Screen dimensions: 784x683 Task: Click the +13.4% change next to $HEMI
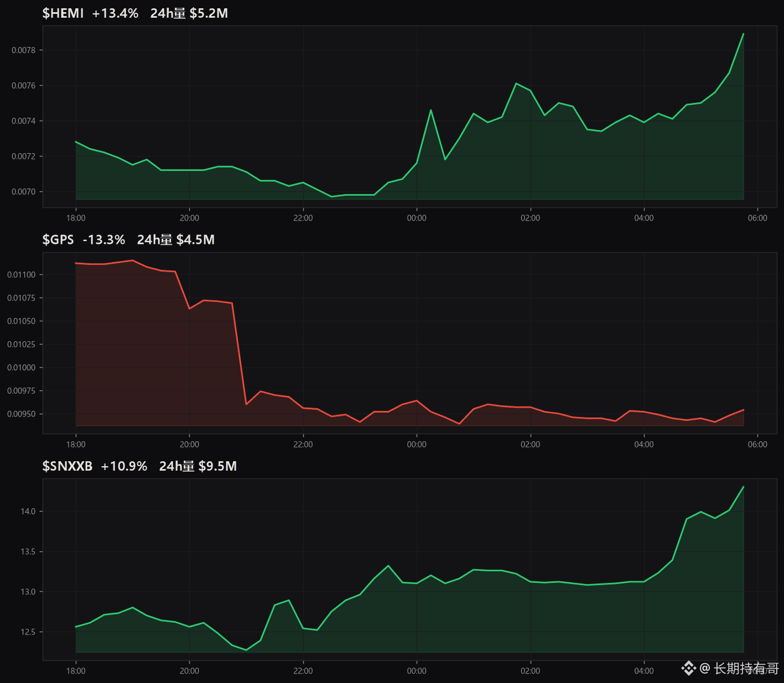click(x=115, y=13)
